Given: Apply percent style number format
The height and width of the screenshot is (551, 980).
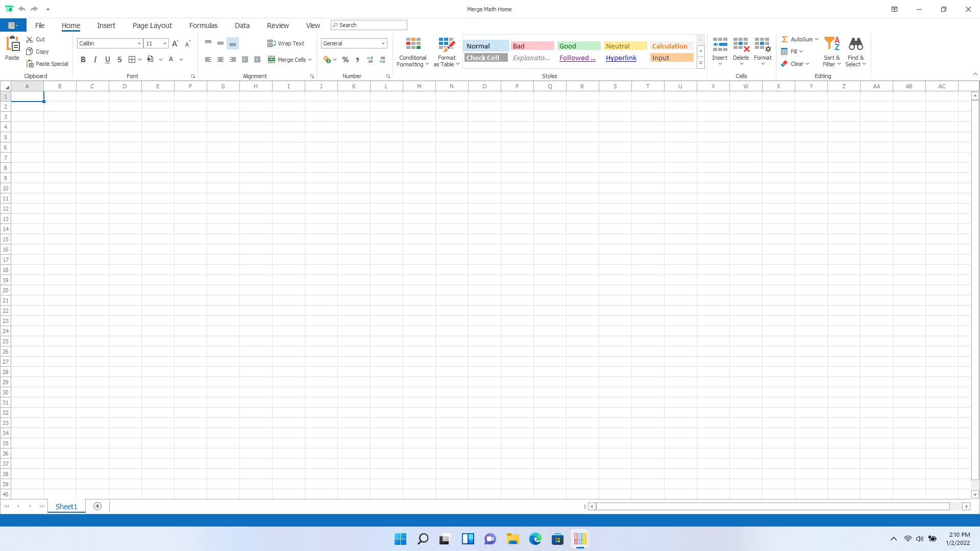Looking at the screenshot, I should click(x=346, y=60).
